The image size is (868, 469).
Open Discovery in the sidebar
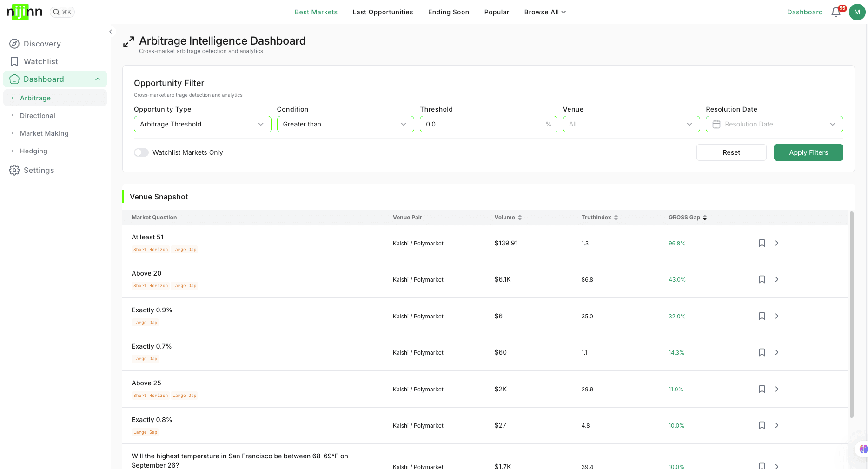55,44
